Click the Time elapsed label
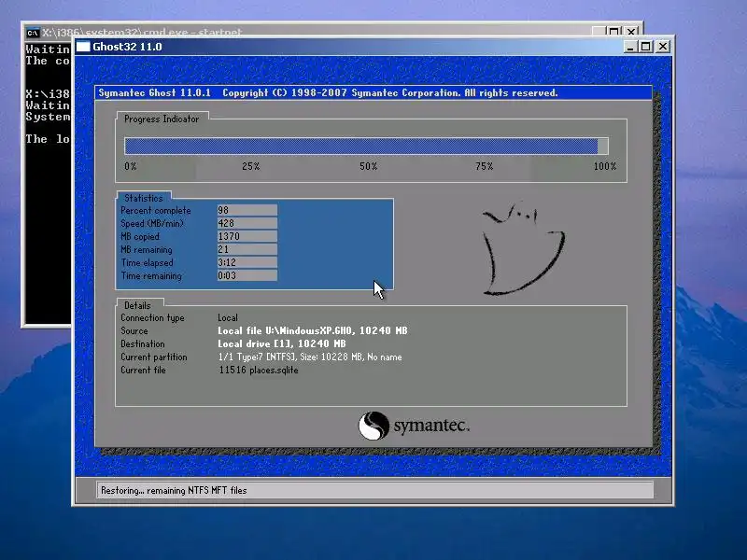 point(147,263)
